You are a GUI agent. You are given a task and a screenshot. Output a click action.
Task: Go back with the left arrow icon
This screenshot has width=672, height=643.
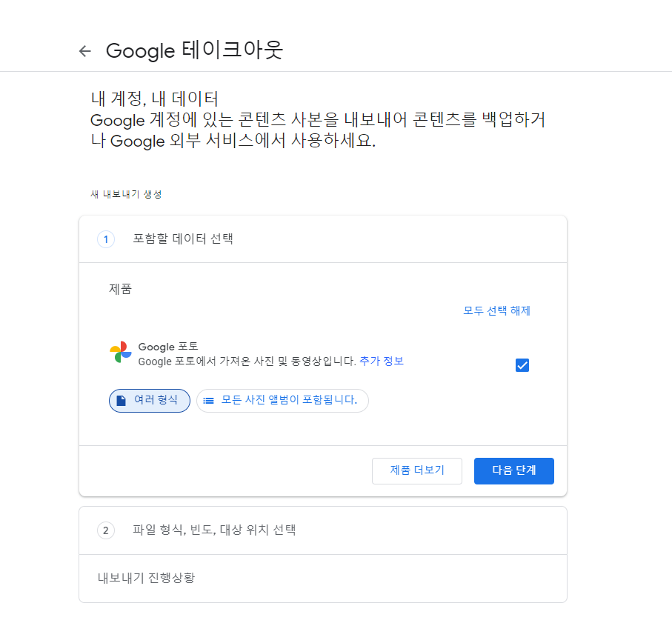click(85, 51)
